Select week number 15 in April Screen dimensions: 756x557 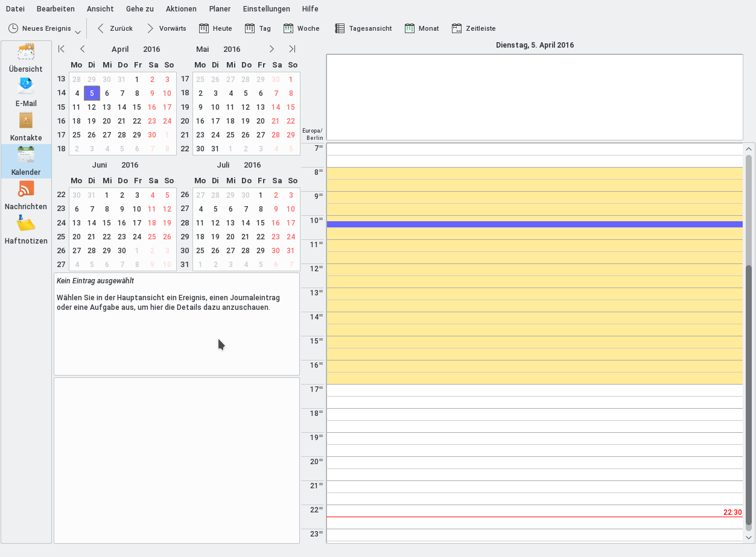coord(62,107)
